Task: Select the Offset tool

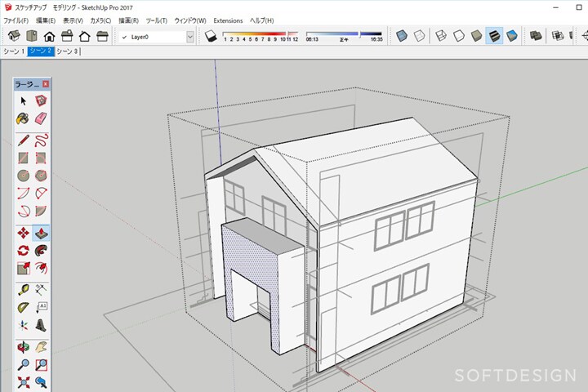Action: click(x=41, y=268)
